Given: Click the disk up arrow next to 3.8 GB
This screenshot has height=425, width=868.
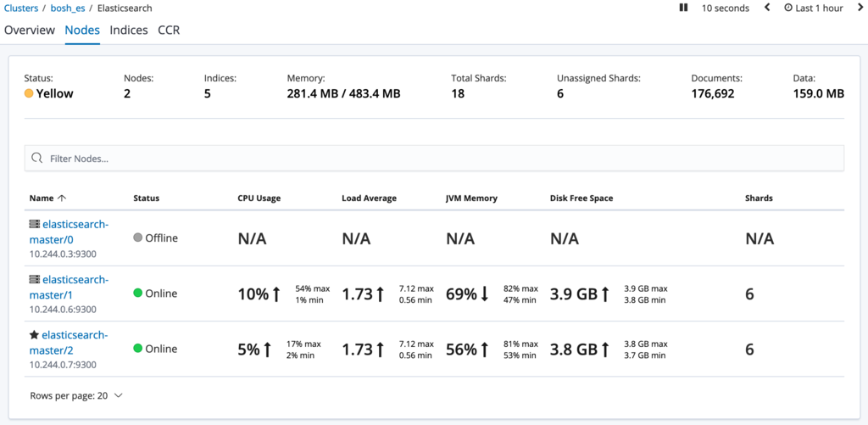Looking at the screenshot, I should 604,350.
